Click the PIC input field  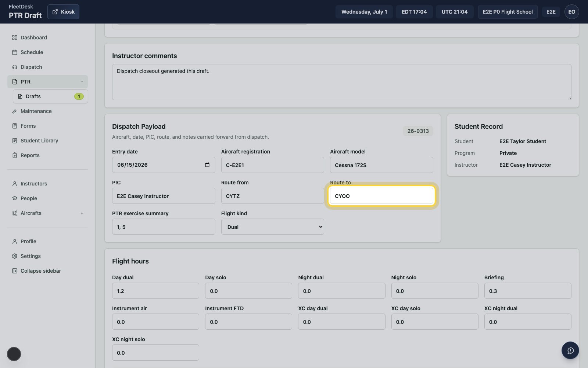coord(164,196)
